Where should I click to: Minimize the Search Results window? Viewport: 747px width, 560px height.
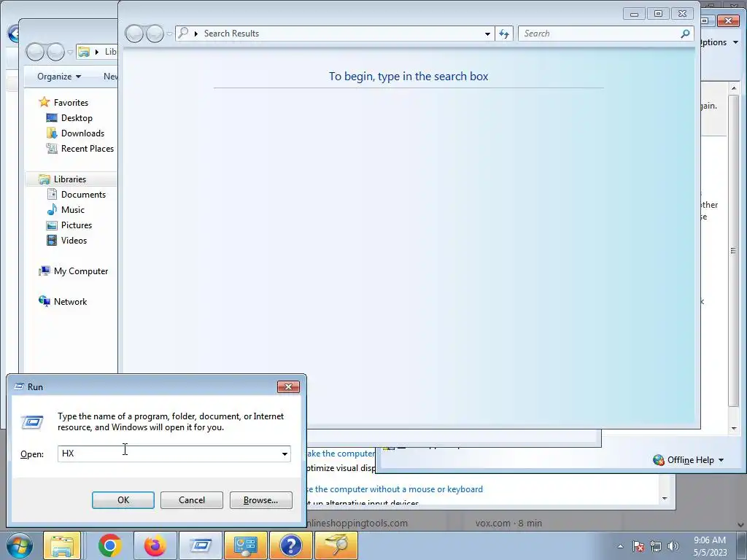point(634,14)
